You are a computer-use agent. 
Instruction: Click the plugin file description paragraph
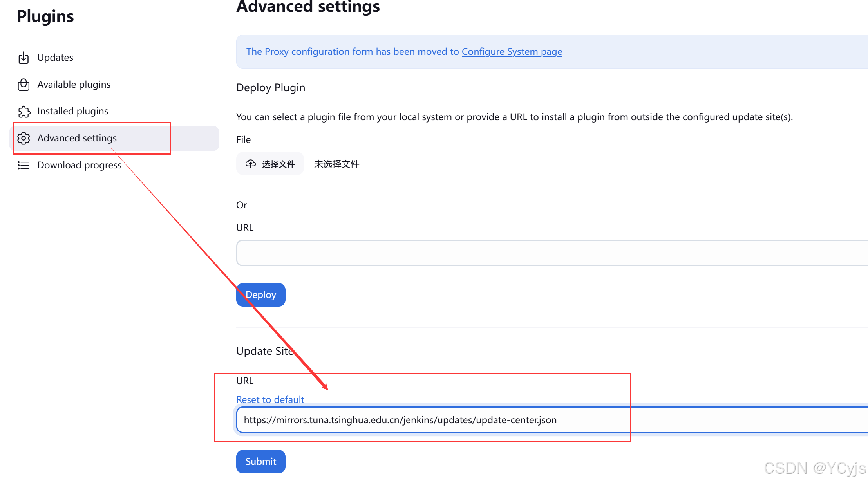[x=515, y=117]
